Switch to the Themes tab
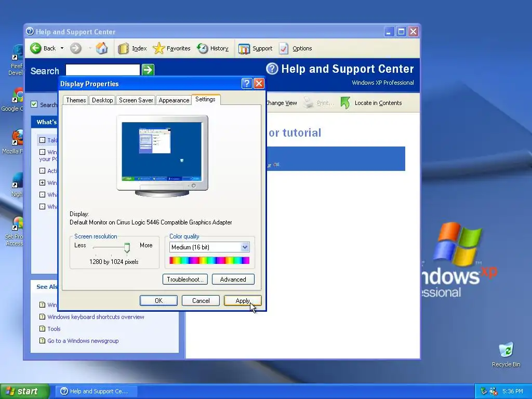Image resolution: width=532 pixels, height=399 pixels. tap(76, 100)
